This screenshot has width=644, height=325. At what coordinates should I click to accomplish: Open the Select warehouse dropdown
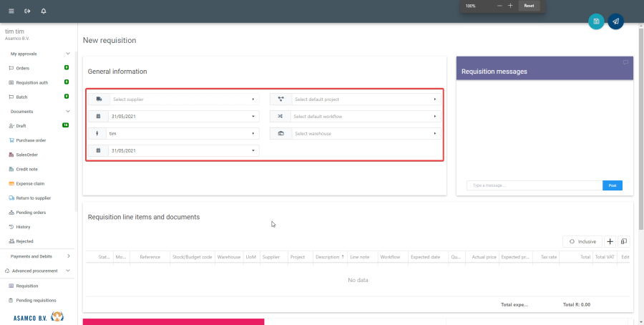click(364, 133)
